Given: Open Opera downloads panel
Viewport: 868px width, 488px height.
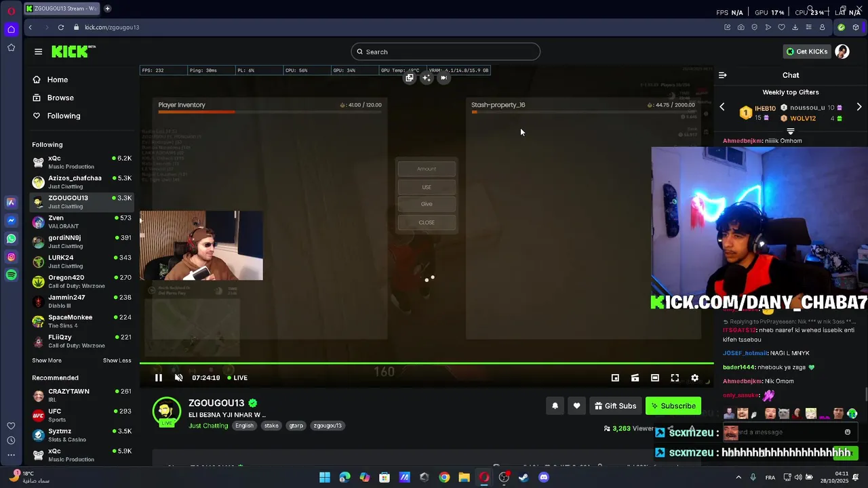Looking at the screenshot, I should [795, 27].
